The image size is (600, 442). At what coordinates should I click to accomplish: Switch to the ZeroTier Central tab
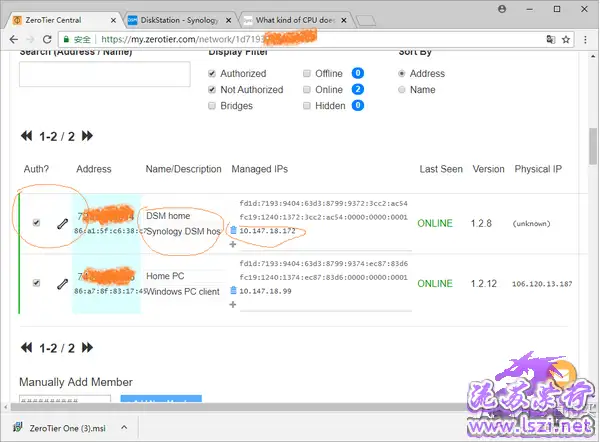point(61,20)
